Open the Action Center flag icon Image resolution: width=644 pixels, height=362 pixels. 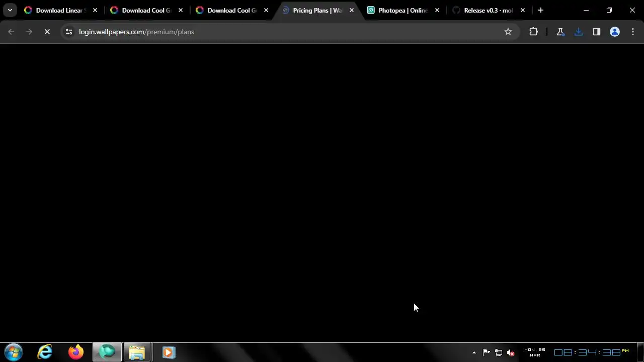coord(487,352)
